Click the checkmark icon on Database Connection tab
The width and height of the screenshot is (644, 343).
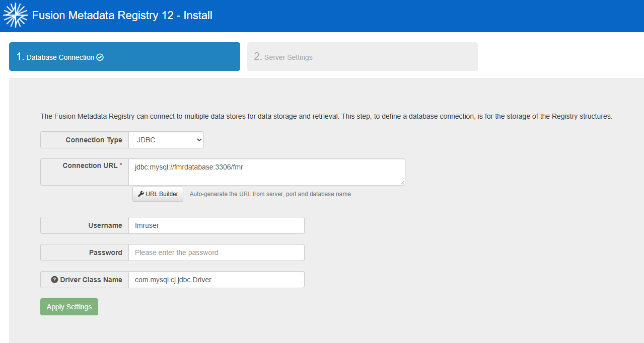point(100,57)
